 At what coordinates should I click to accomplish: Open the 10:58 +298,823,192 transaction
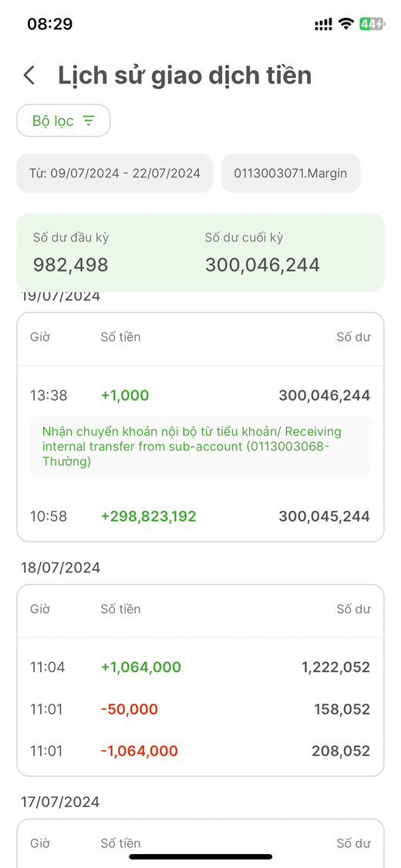click(x=200, y=516)
